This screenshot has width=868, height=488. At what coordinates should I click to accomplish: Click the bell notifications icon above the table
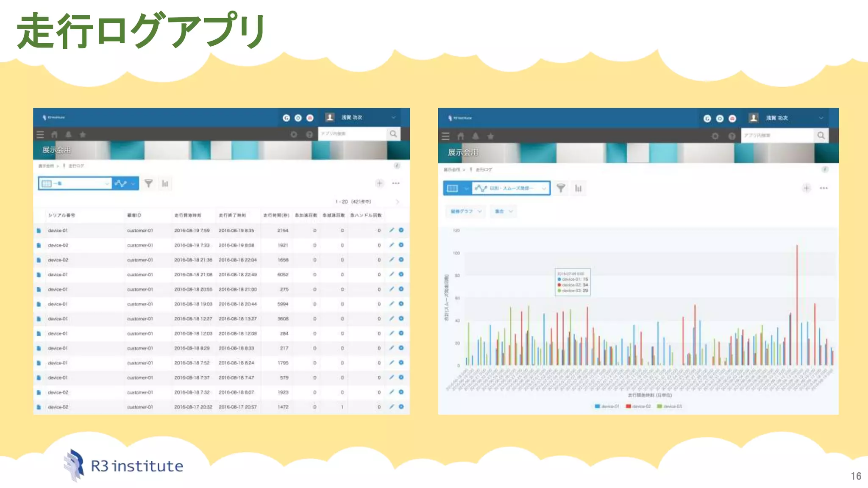point(68,135)
